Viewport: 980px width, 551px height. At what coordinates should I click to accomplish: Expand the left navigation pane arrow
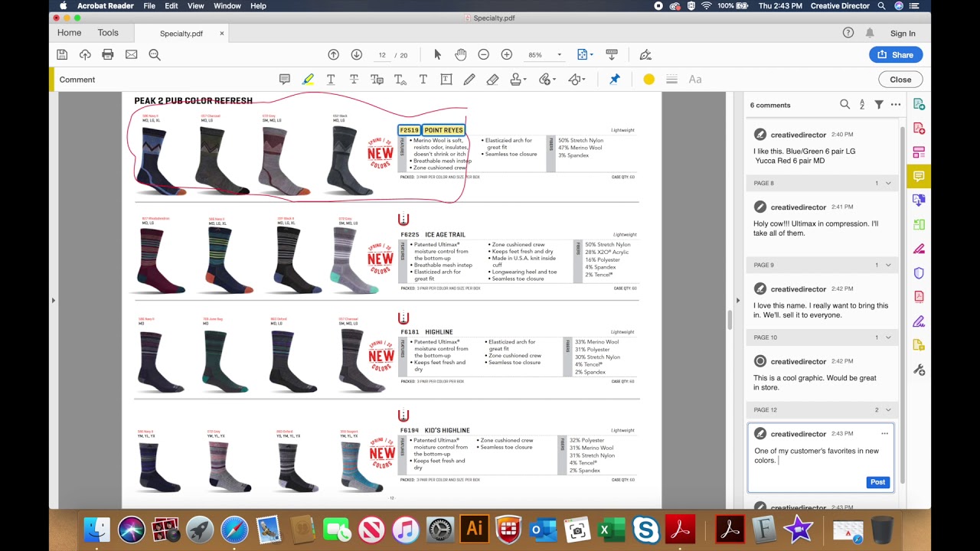click(53, 300)
